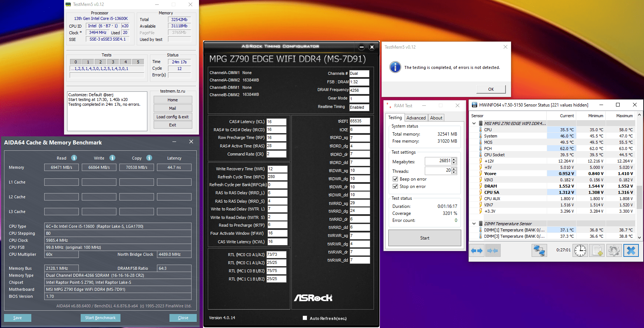The width and height of the screenshot is (644, 328).
Task: Click the greyed collapse-arrows icon in HWiNFO
Action: [x=493, y=251]
